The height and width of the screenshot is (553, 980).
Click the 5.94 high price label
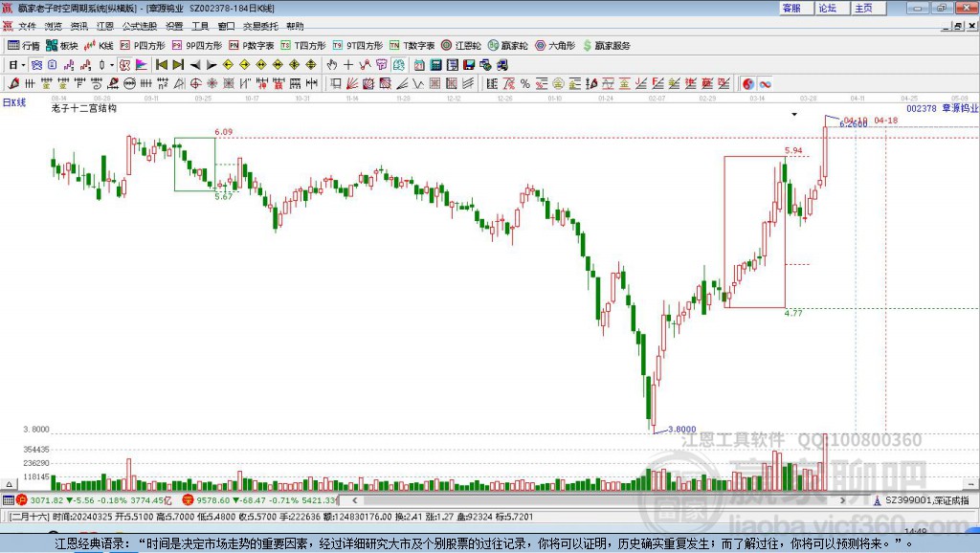tap(793, 150)
